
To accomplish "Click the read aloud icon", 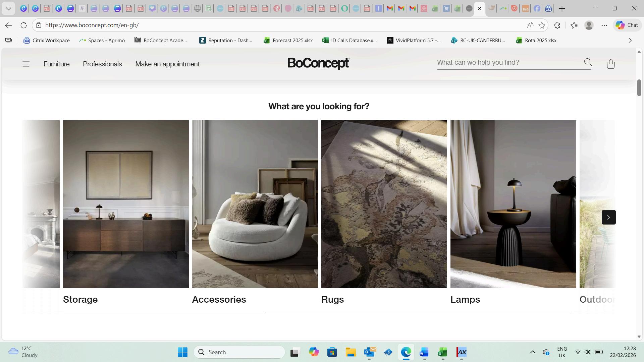I will click(x=530, y=25).
